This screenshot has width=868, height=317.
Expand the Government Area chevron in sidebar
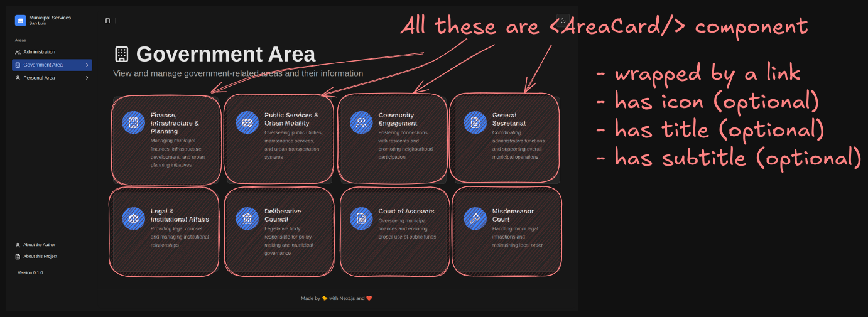pos(87,65)
